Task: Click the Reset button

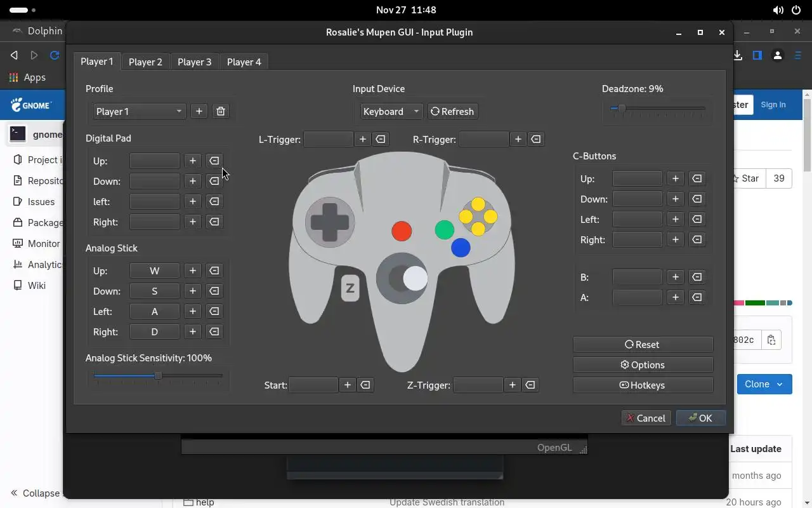Action: pos(643,344)
